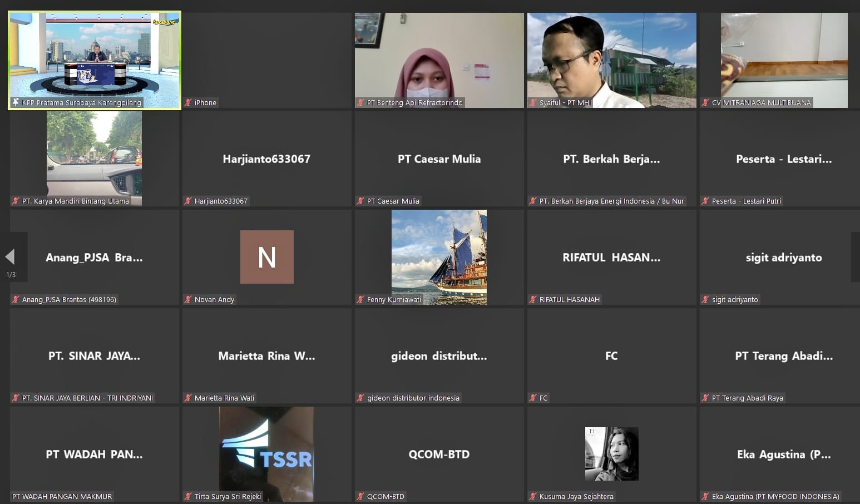Click muted mic icon of Marietta Rina Wati
860x504 pixels.
(x=188, y=398)
